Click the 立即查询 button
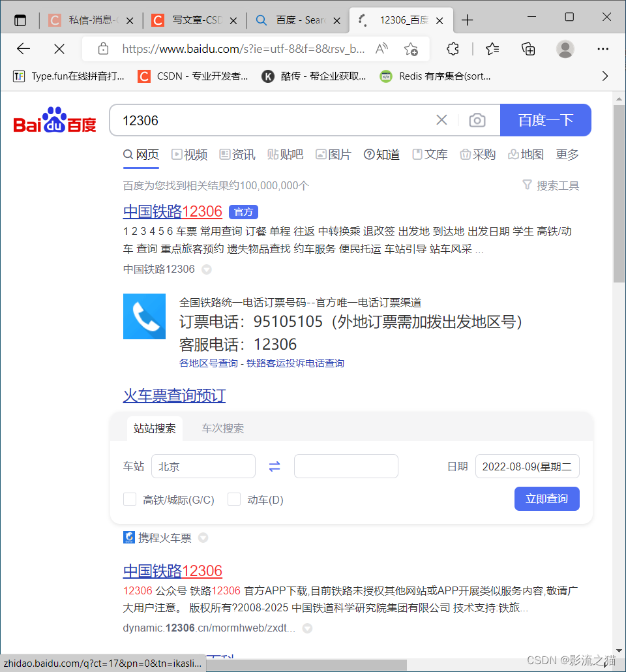 (546, 499)
